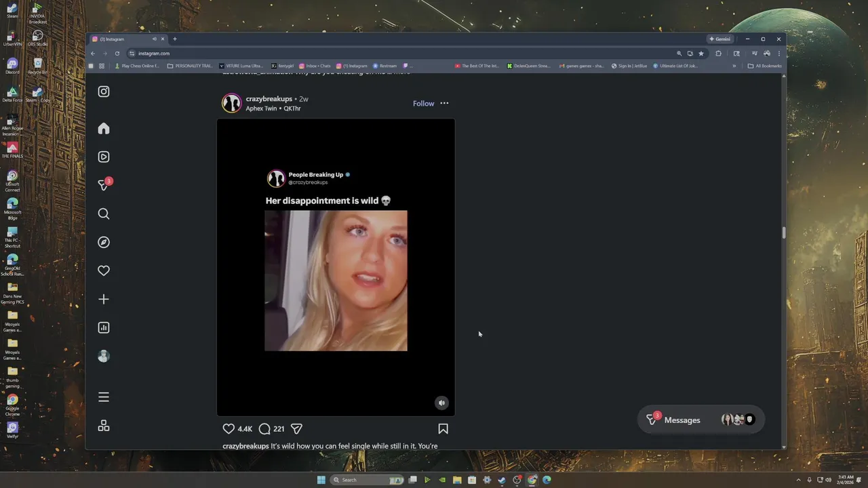Open the Chrome three-dot menu
Viewport: 868px width, 488px height.
(x=778, y=54)
